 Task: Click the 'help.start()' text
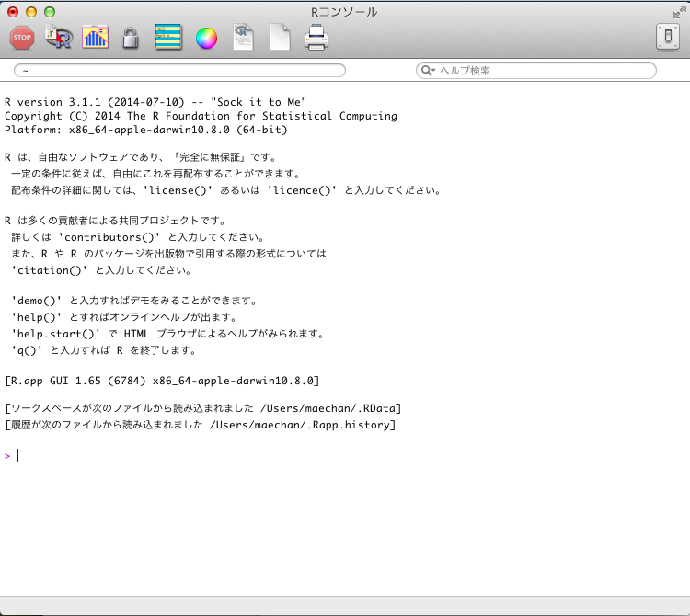(x=56, y=334)
